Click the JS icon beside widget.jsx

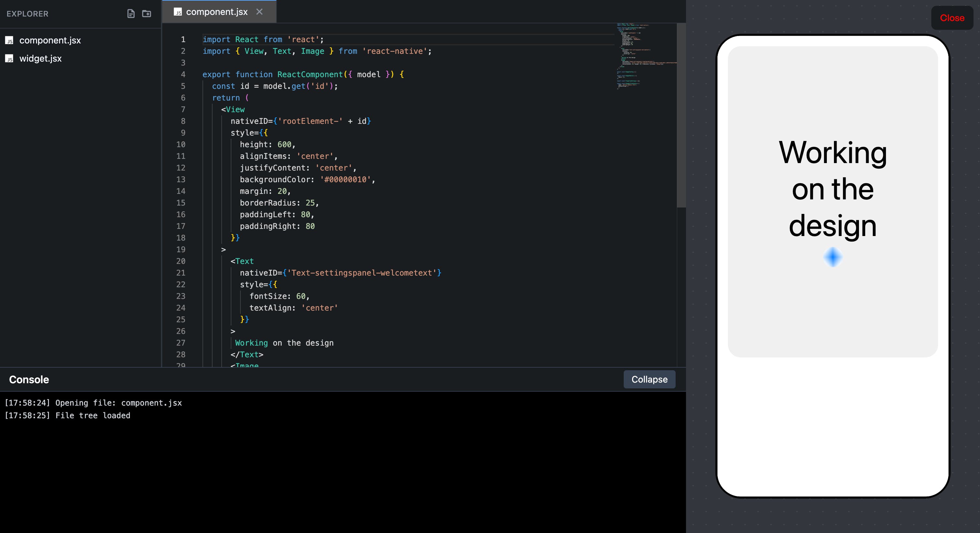click(x=9, y=59)
